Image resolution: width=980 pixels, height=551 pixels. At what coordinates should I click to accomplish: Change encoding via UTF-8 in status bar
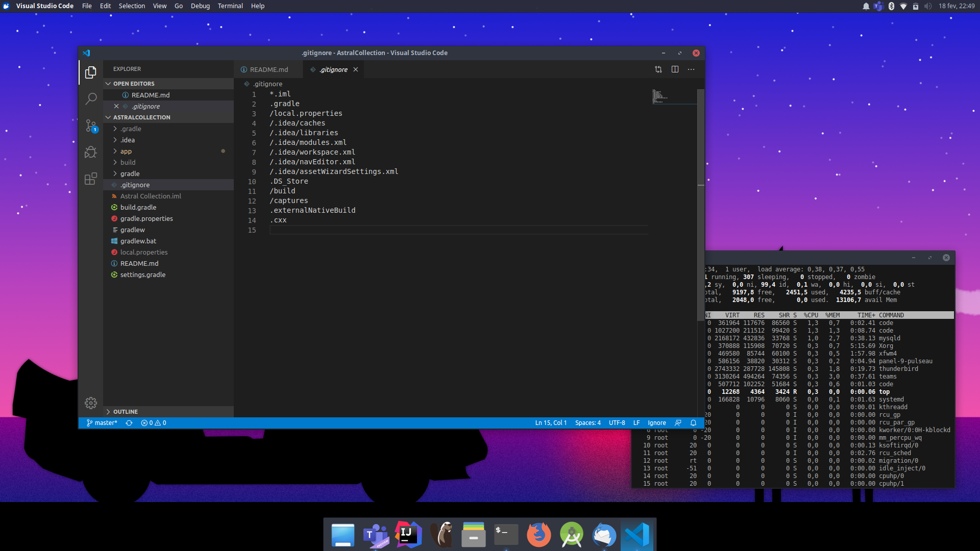[x=617, y=423]
